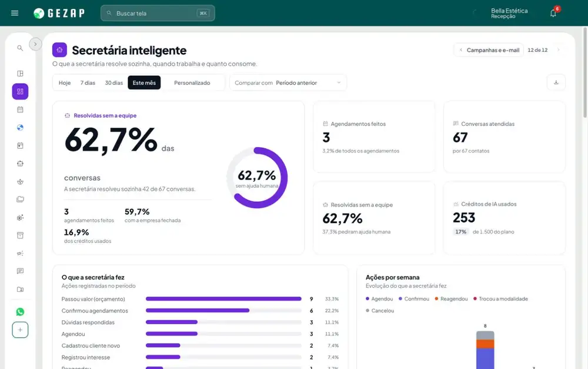Screen dimensions: 588x369
Task: Open the lotus flower sidebar icon
Action: coord(20,182)
